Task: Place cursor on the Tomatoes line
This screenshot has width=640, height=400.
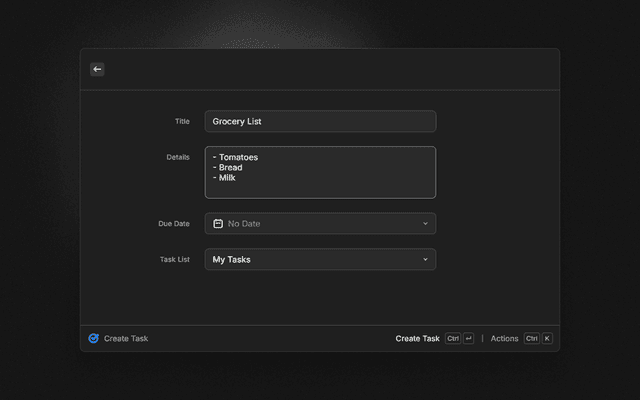Action: [236, 157]
